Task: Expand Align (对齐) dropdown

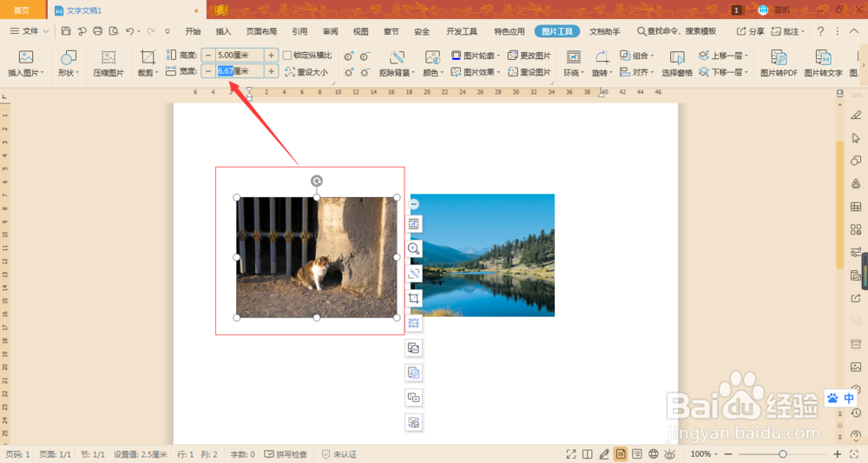Action: [637, 72]
